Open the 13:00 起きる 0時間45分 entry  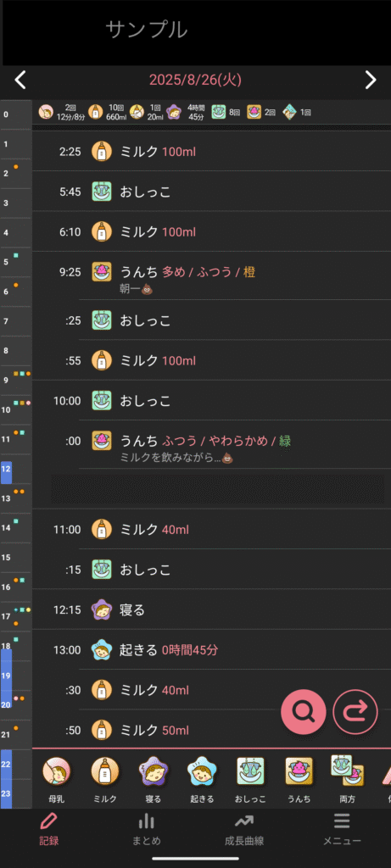pyautogui.click(x=211, y=649)
